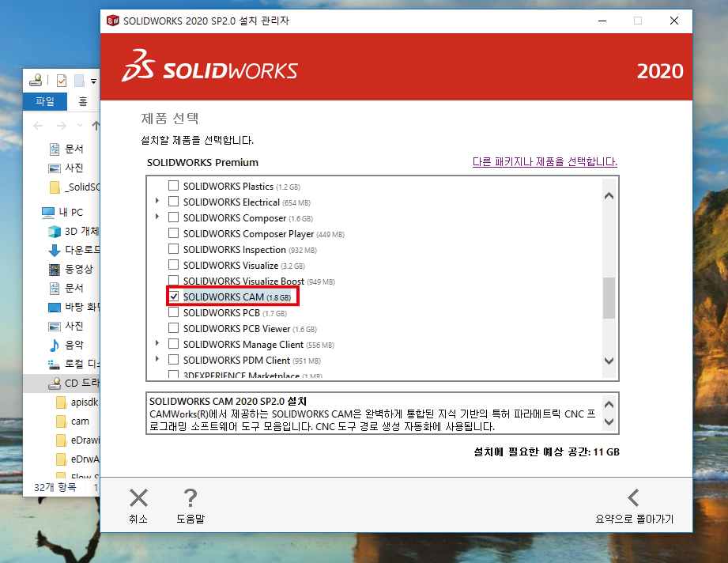Go forward in File Explorer

pos(62,126)
